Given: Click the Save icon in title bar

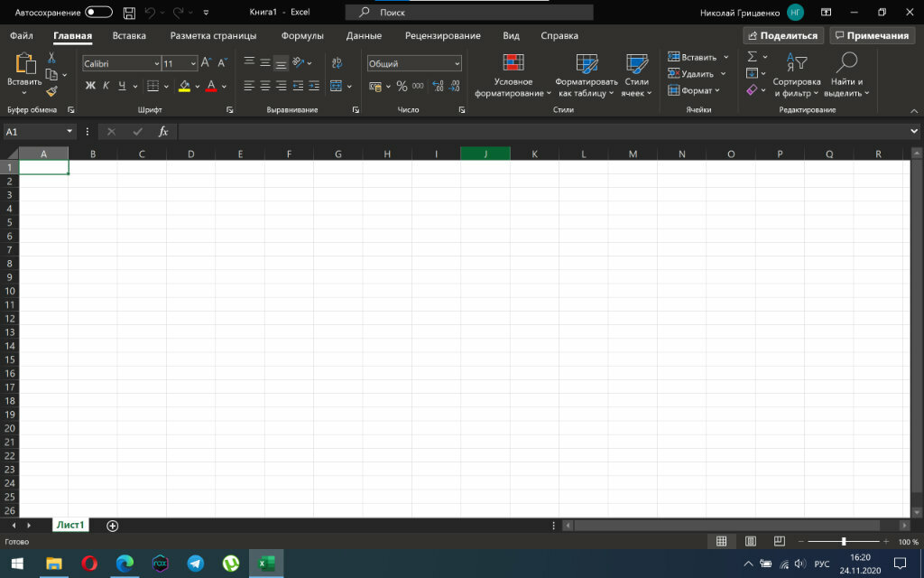Looking at the screenshot, I should click(x=129, y=13).
